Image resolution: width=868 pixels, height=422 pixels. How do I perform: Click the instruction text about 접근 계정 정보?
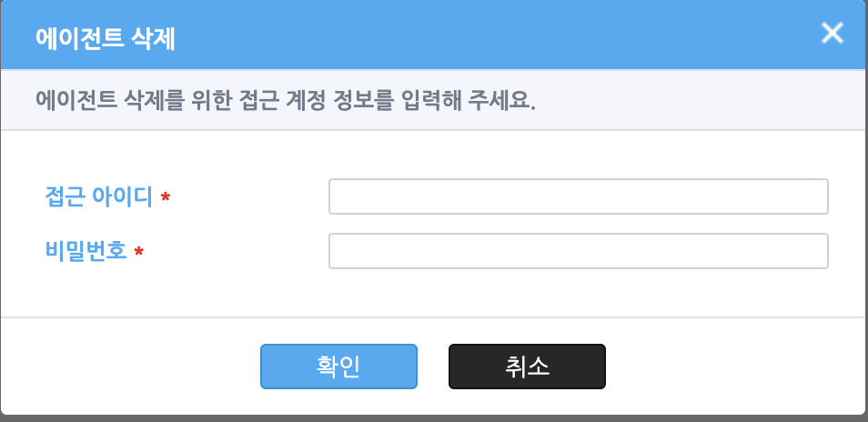click(x=286, y=101)
